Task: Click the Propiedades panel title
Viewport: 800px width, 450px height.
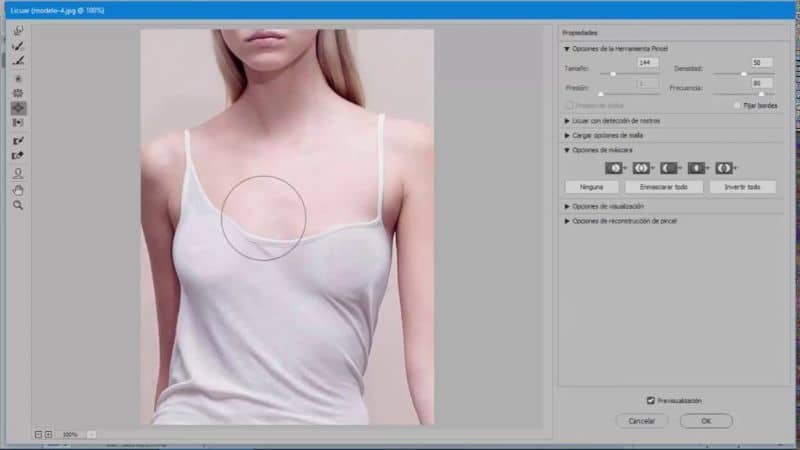Action: tap(580, 33)
